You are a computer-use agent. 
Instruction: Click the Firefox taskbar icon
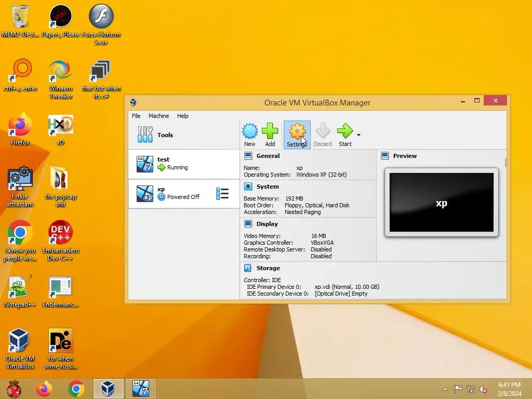[x=45, y=389]
